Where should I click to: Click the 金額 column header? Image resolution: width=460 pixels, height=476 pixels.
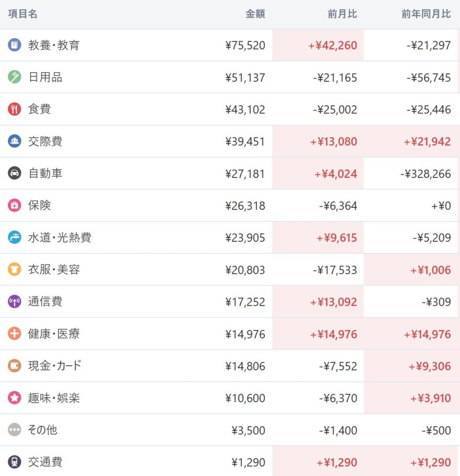pos(255,14)
